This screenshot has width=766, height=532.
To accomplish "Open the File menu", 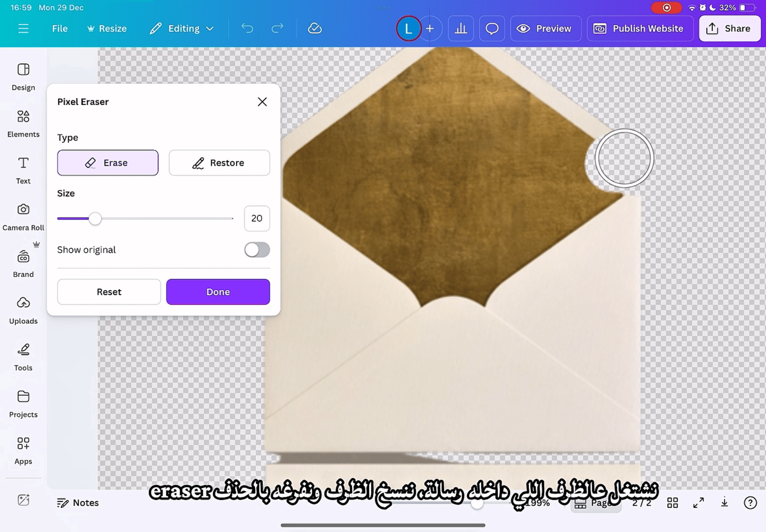I will click(x=60, y=29).
